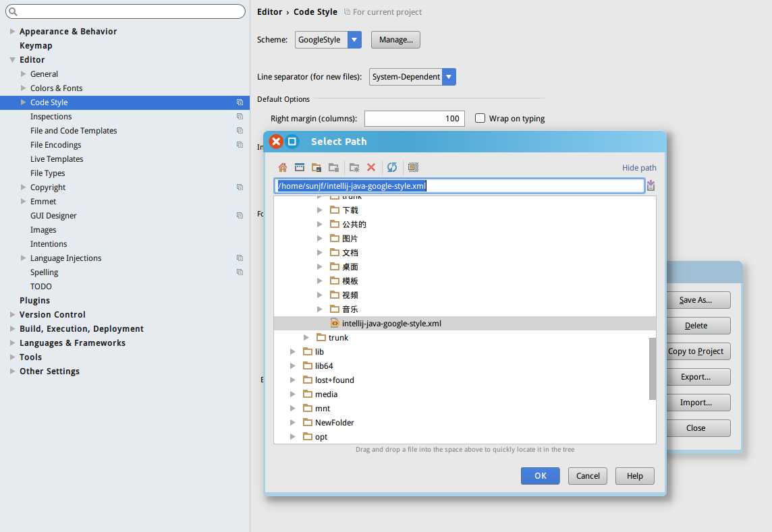Open path history icon beside path field
The height and width of the screenshot is (532, 772).
point(651,185)
